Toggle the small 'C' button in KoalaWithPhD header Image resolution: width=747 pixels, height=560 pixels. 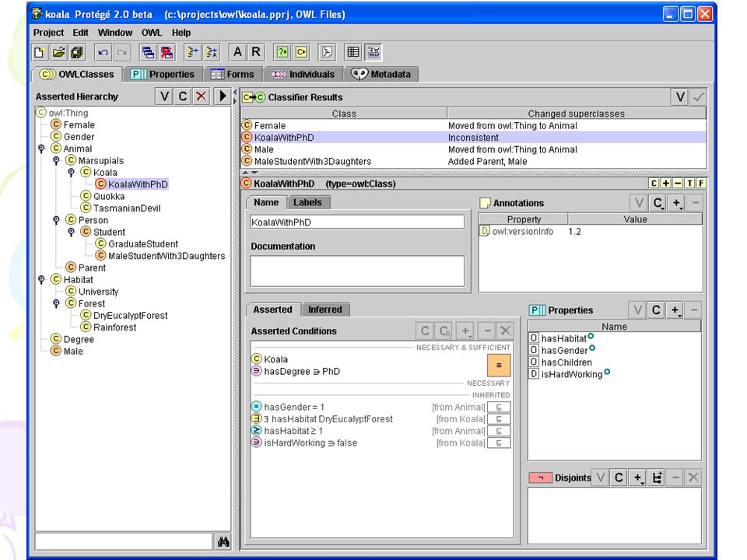(x=654, y=184)
